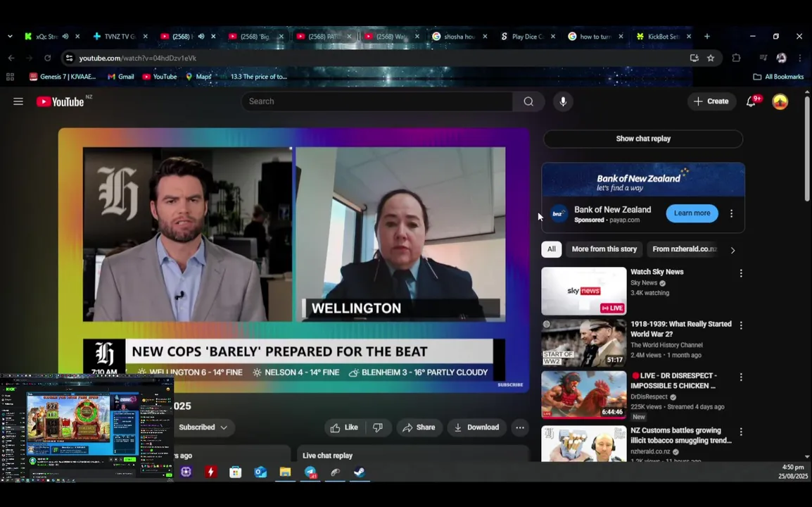The width and height of the screenshot is (812, 507).
Task: Like the video
Action: pyautogui.click(x=344, y=427)
